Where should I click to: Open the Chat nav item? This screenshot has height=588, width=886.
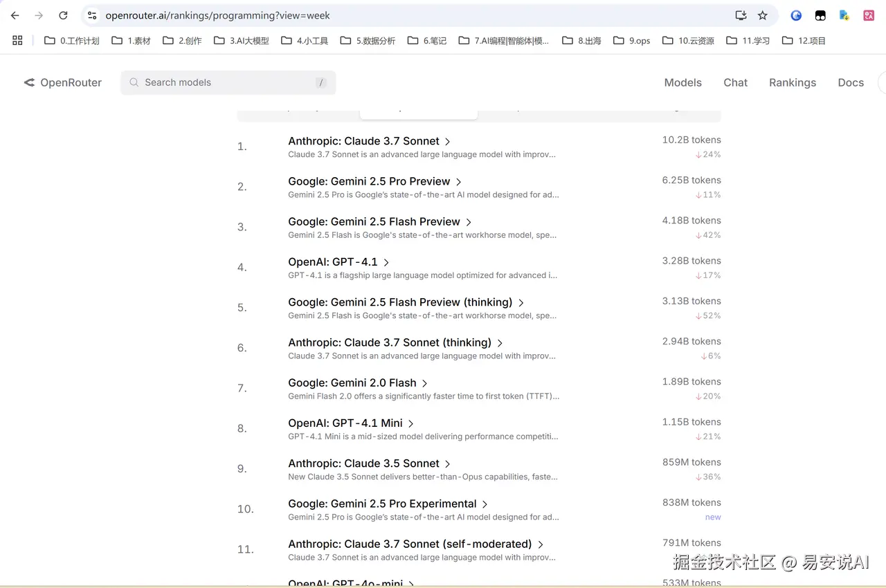736,82
